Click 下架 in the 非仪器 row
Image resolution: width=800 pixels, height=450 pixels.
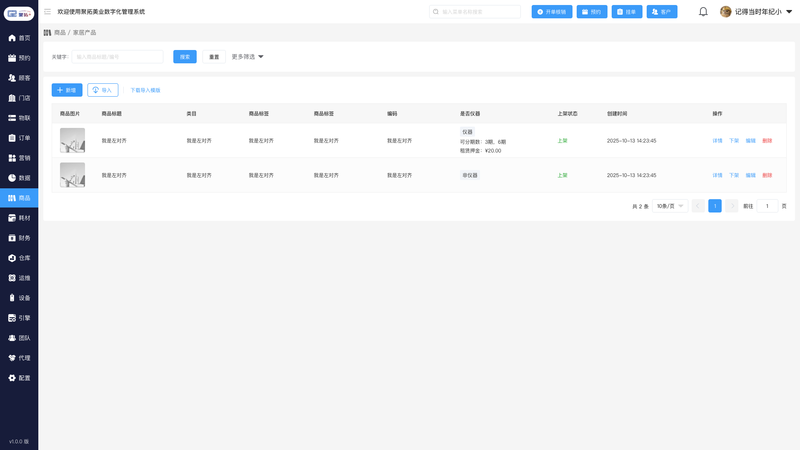[734, 175]
